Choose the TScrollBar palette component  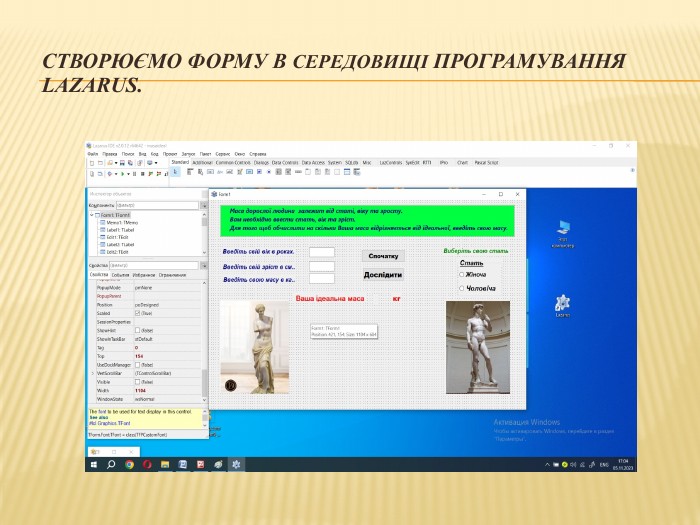(x=298, y=172)
